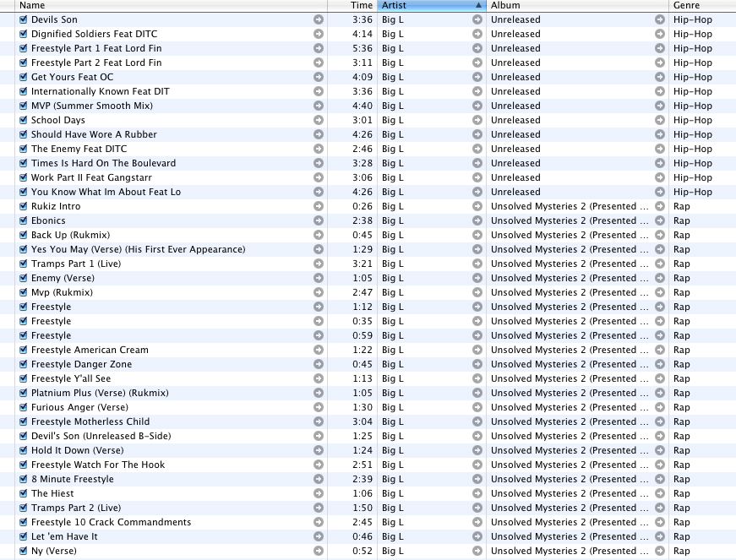The height and width of the screenshot is (560, 736).
Task: Click artist arrow icon in Let 'em Have It row
Action: (477, 536)
